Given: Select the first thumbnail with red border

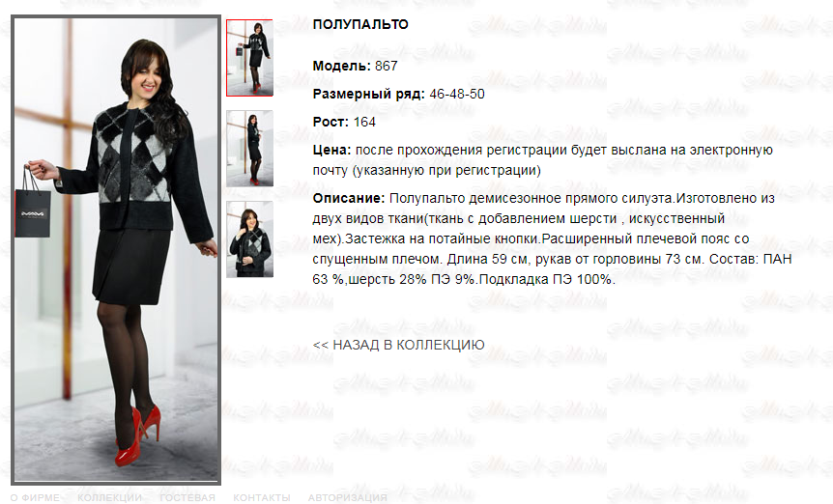Looking at the screenshot, I should point(249,58).
